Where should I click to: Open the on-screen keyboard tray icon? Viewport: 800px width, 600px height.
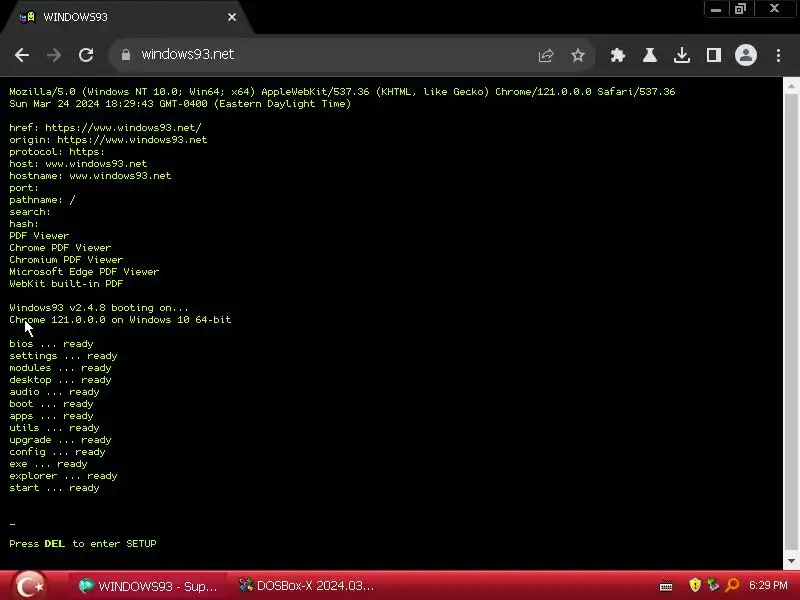coord(666,586)
